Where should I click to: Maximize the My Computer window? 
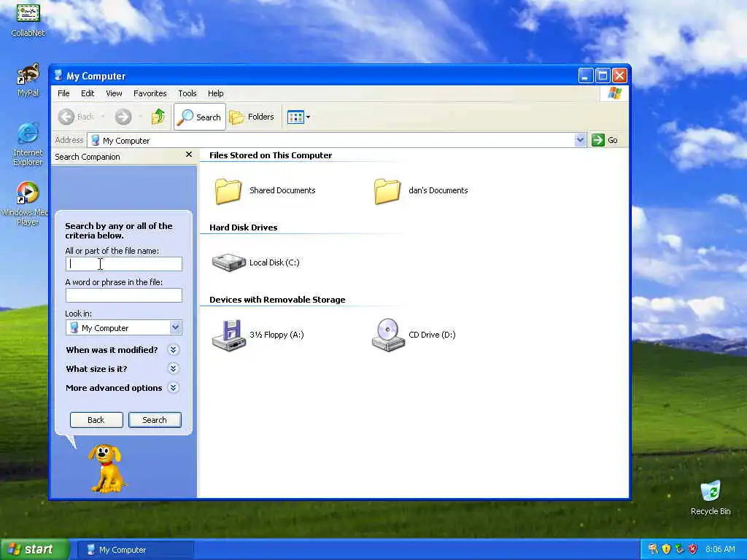603,75
